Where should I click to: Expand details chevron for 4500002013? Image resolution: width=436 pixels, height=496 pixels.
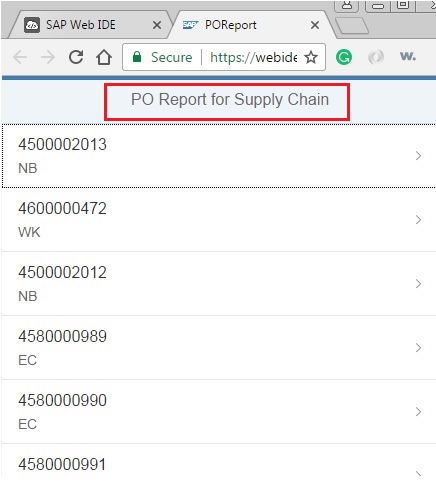pyautogui.click(x=418, y=156)
